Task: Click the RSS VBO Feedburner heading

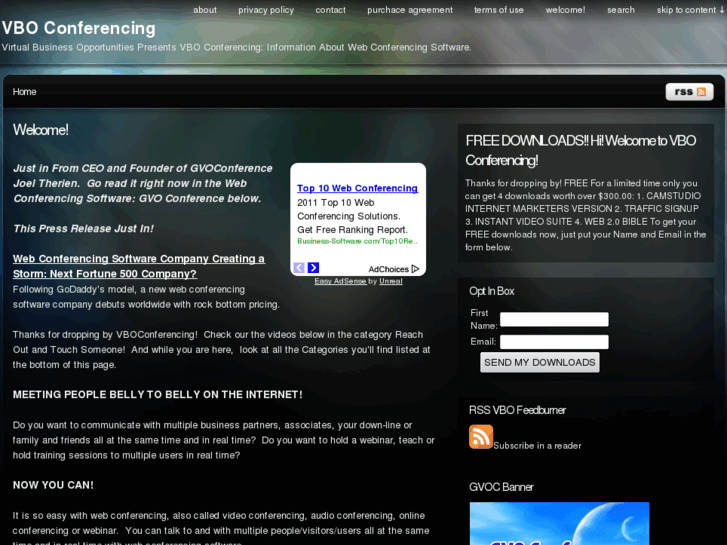Action: point(517,410)
